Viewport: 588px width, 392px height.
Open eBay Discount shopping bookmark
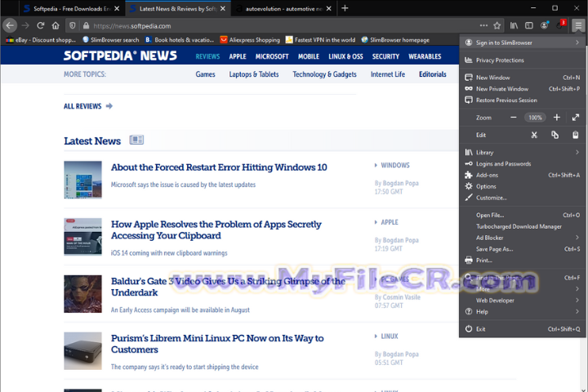41,40
